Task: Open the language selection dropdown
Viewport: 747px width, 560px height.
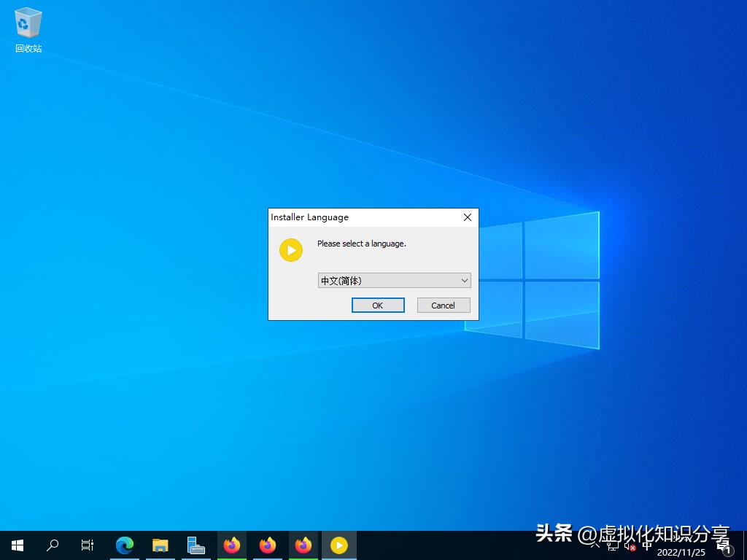Action: click(394, 280)
